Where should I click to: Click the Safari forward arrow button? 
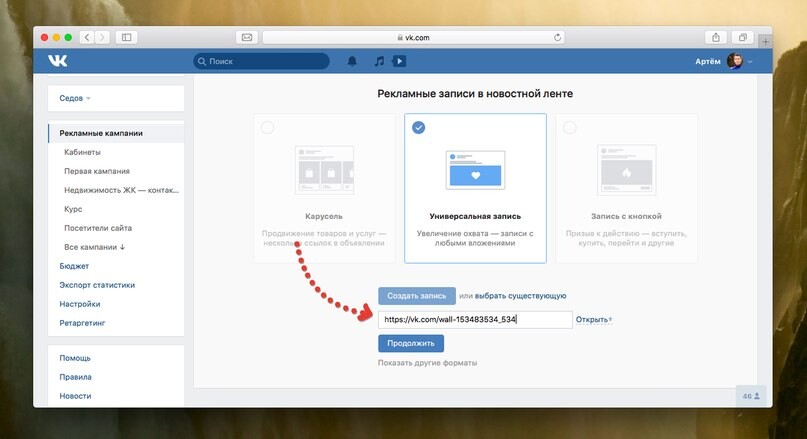coord(102,37)
